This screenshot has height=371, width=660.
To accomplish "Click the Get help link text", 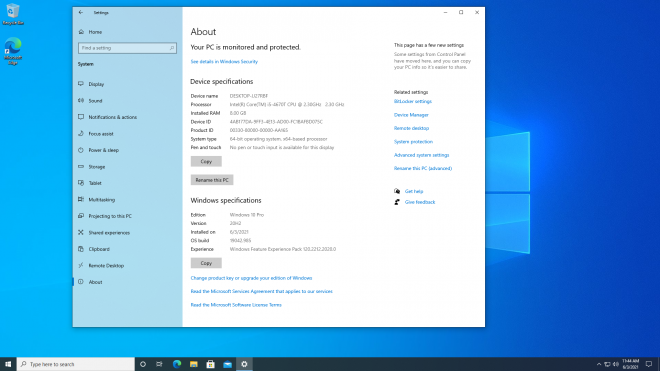I will coord(414,191).
